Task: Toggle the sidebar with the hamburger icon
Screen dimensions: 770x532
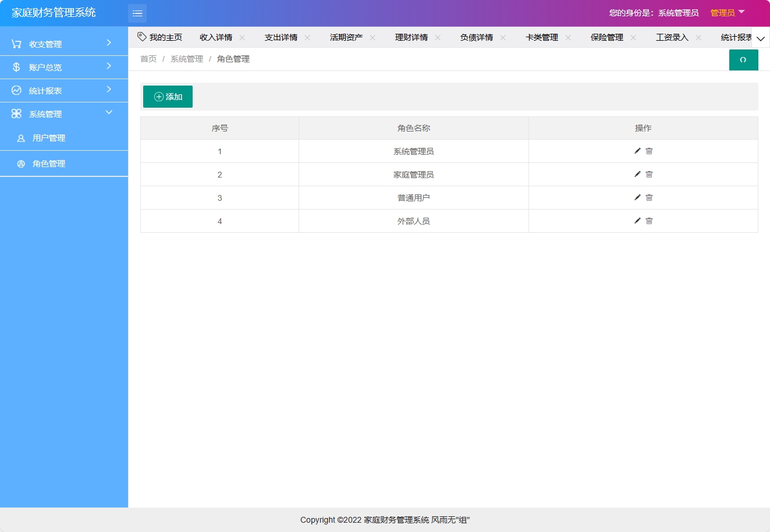Action: pos(137,13)
